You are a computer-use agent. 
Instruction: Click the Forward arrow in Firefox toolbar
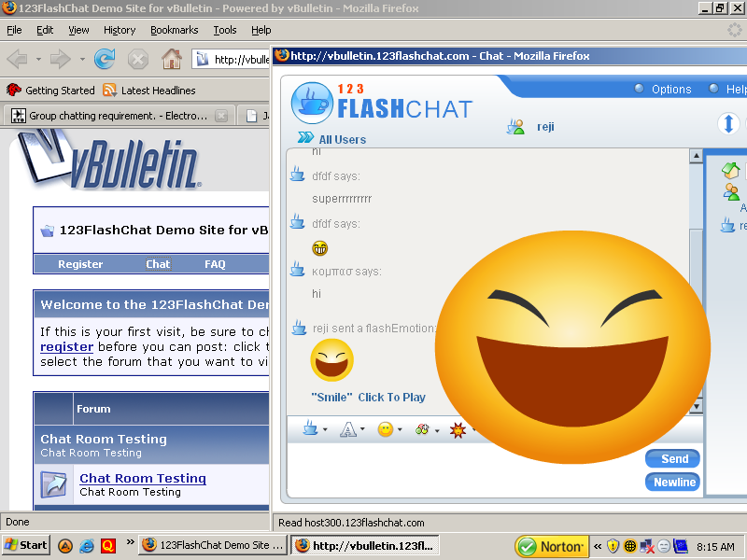[x=61, y=60]
